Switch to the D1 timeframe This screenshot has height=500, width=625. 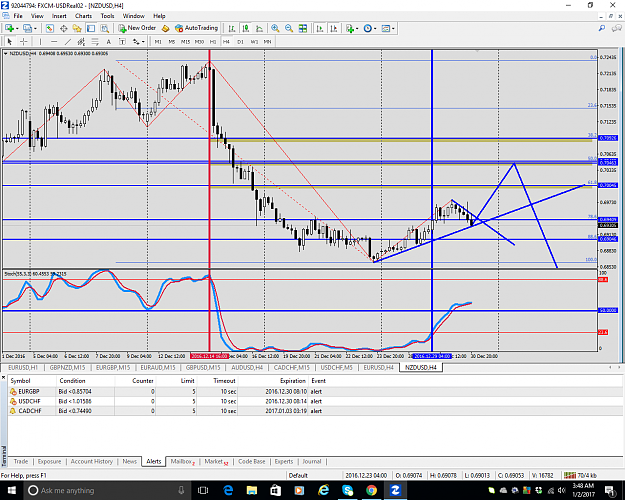240,41
